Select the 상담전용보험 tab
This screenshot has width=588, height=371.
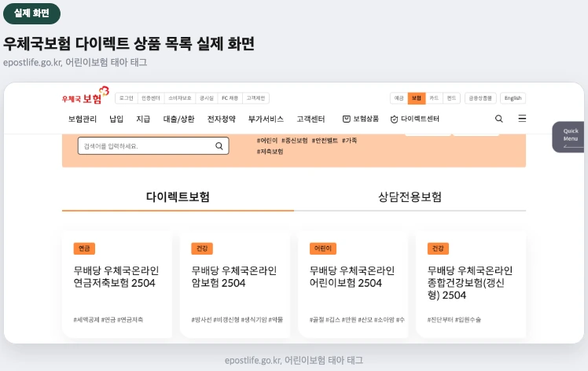(x=410, y=197)
